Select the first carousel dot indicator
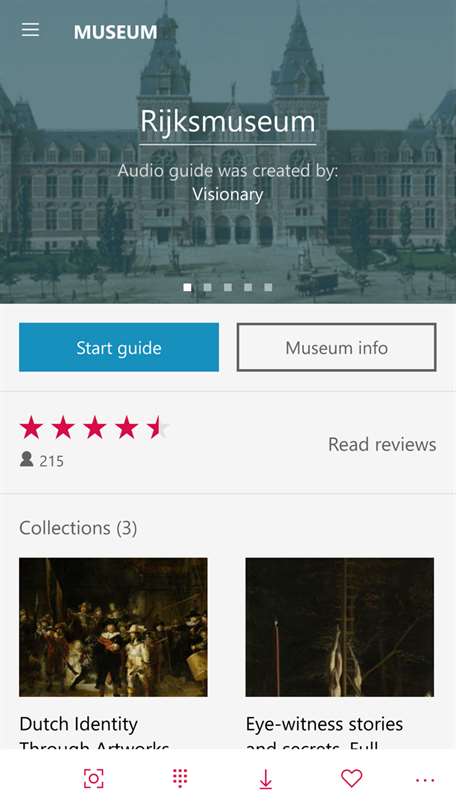The image size is (456, 810). [x=187, y=287]
